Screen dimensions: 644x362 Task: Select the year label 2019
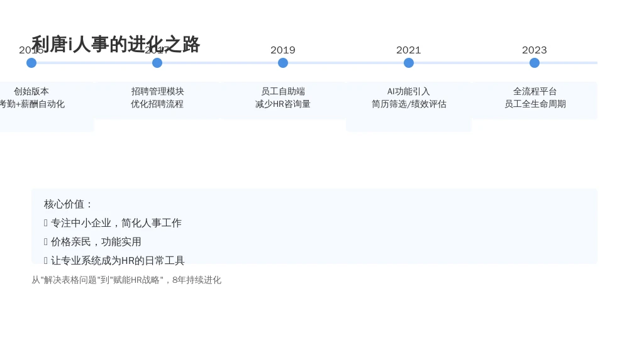tap(282, 50)
